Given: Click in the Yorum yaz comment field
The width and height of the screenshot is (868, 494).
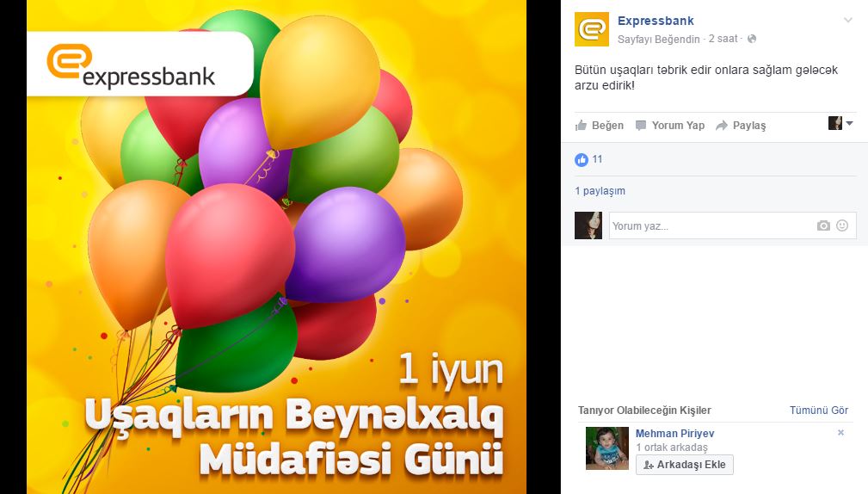Looking at the screenshot, I should point(711,225).
